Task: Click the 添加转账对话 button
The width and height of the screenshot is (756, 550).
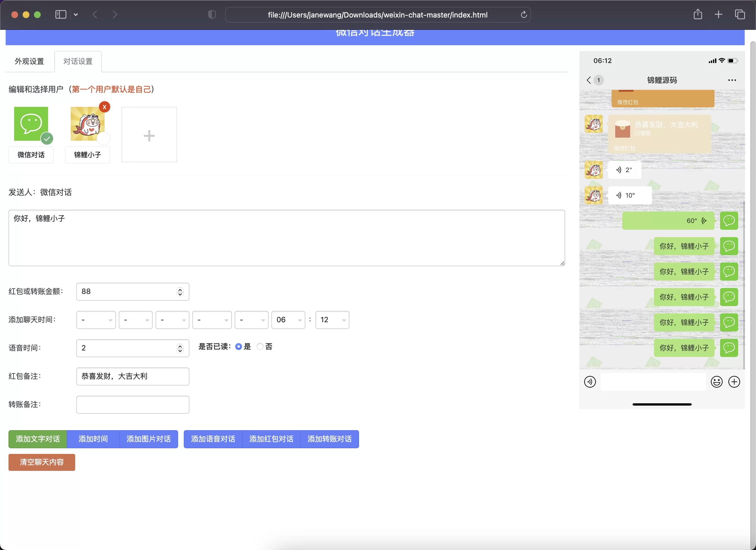Action: point(330,439)
